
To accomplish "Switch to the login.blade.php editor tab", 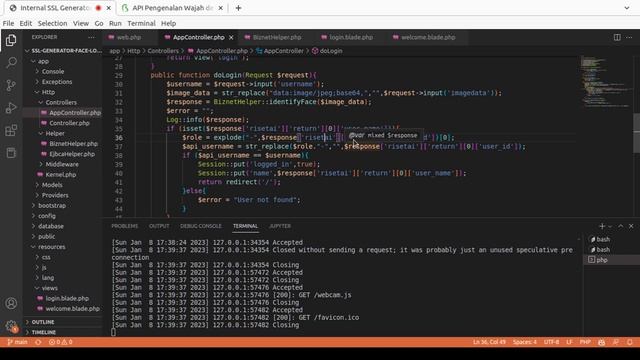I will coord(351,37).
